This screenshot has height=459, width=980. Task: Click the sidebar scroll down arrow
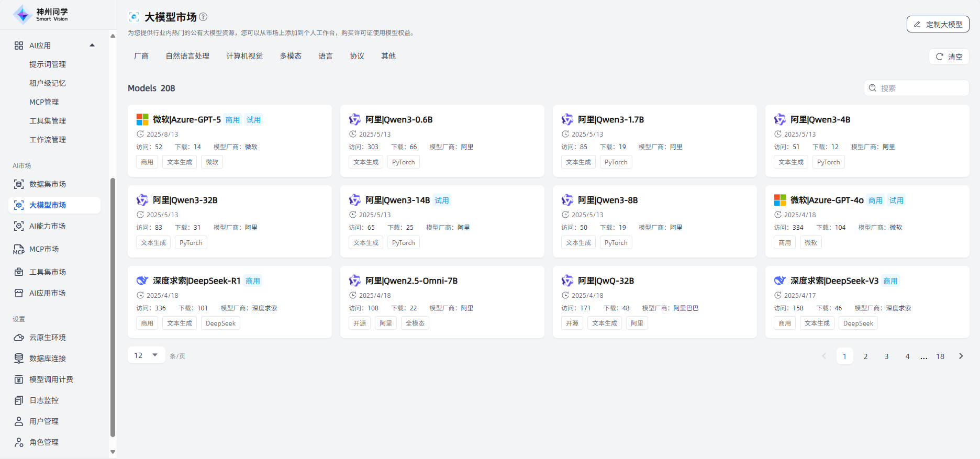(113, 452)
